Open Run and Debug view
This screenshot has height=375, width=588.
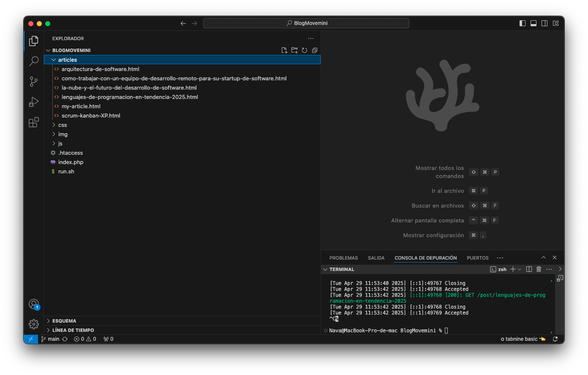click(x=34, y=102)
